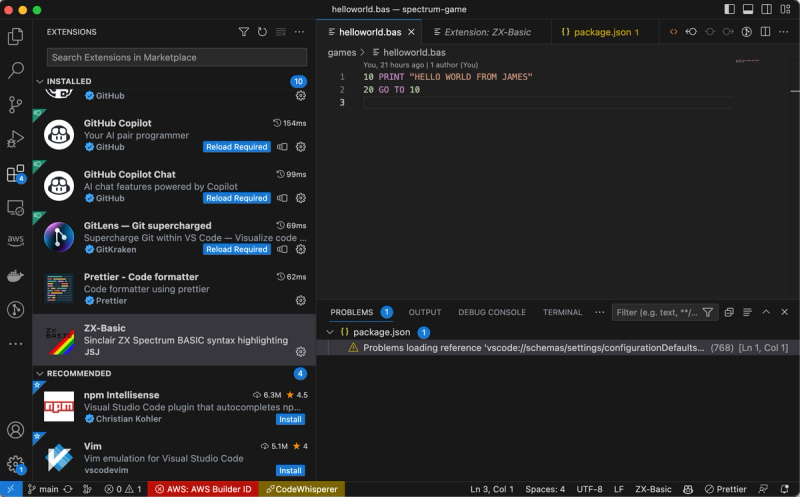800x497 pixels.
Task: Open manage gear for GitHub Copilot Chat
Action: 301,198
